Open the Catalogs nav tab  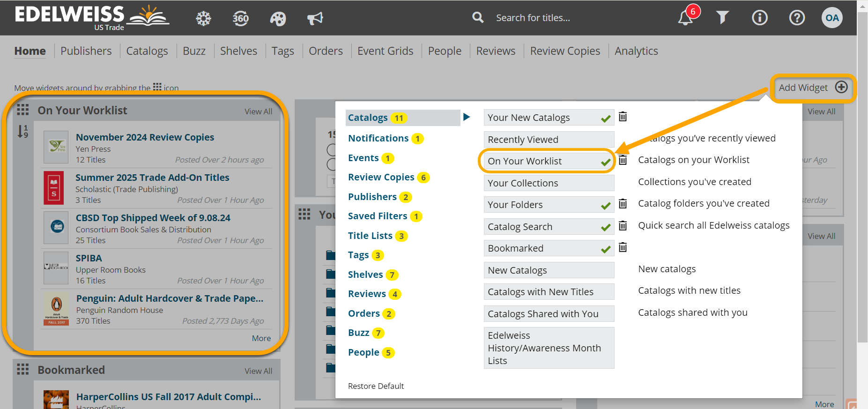[147, 51]
